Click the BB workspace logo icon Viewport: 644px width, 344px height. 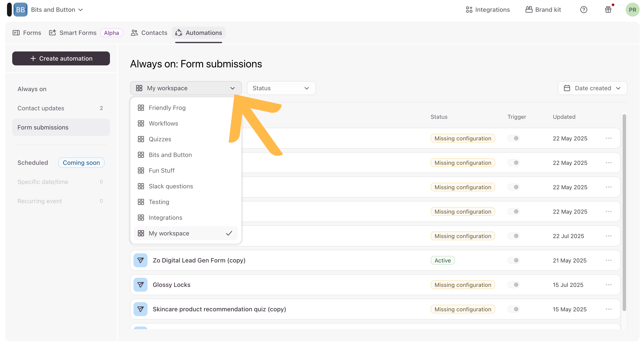(20, 10)
